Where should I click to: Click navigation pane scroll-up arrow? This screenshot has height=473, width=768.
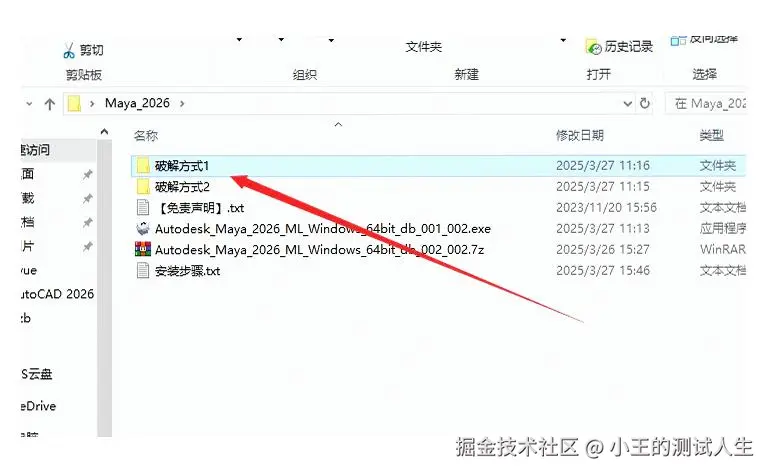[104, 132]
